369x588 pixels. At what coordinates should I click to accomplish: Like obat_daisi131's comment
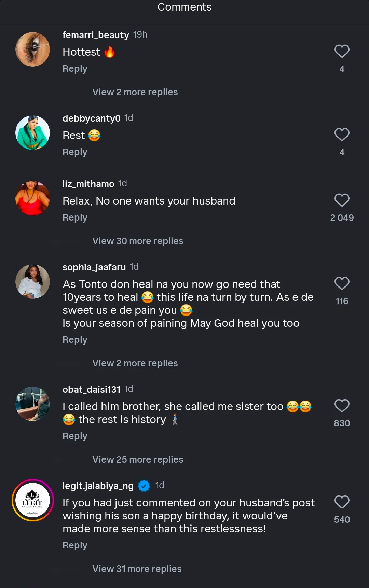[x=342, y=406]
